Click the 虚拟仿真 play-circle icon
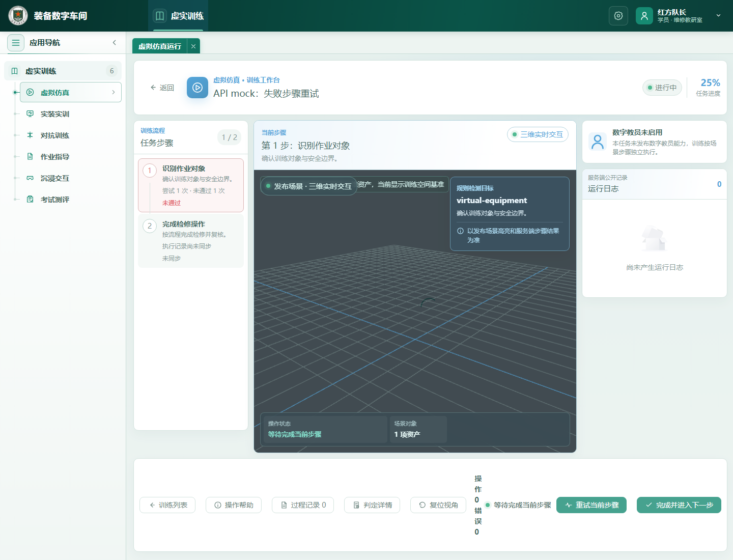Image resolution: width=733 pixels, height=560 pixels. [30, 92]
